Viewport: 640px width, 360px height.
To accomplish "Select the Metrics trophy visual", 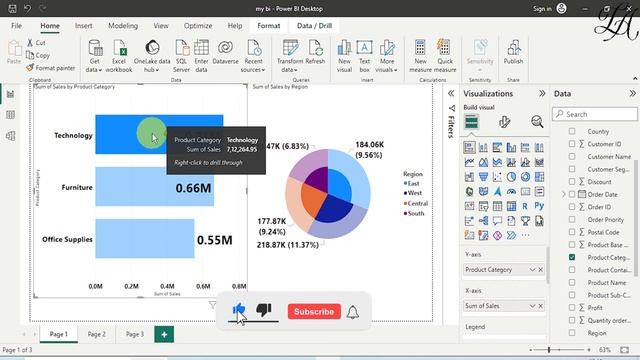I will pyautogui.click(x=525, y=221).
